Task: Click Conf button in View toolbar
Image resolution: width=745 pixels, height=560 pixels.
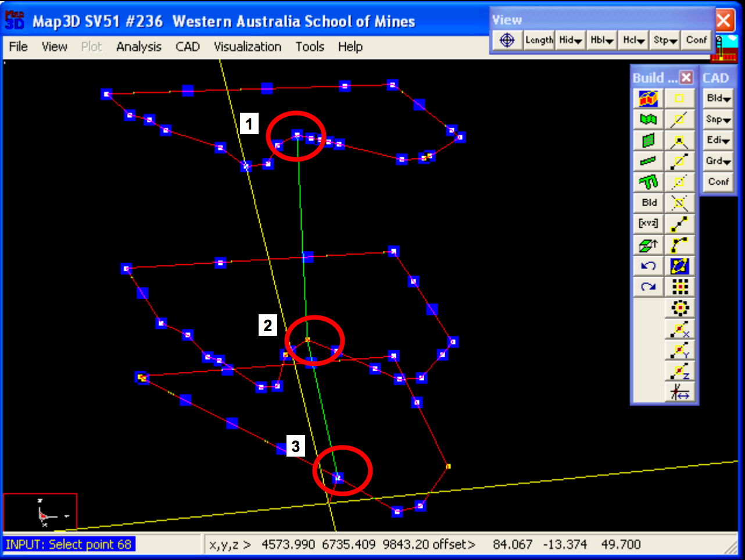Action: pyautogui.click(x=696, y=40)
